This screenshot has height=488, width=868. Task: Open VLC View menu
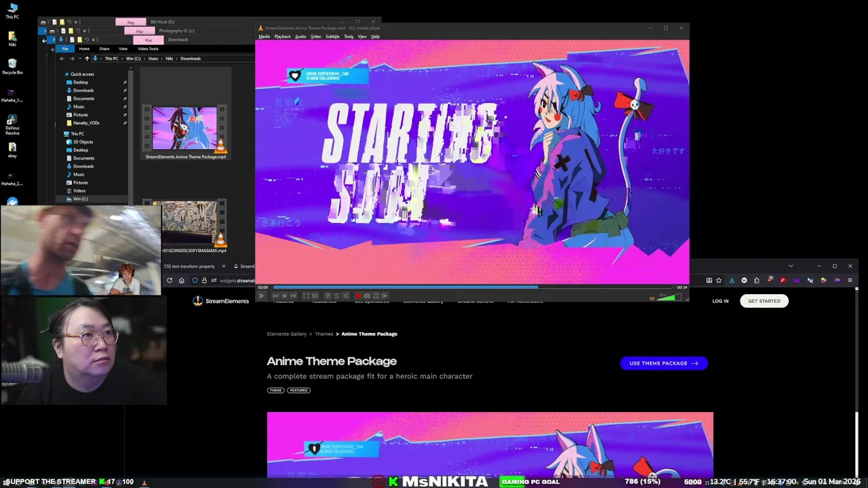pyautogui.click(x=362, y=37)
